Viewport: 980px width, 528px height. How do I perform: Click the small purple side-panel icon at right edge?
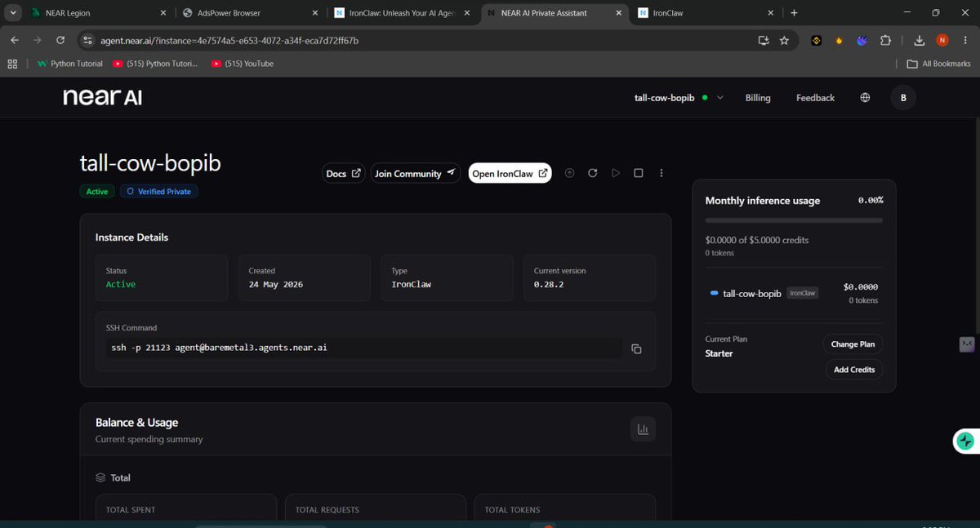[967, 344]
